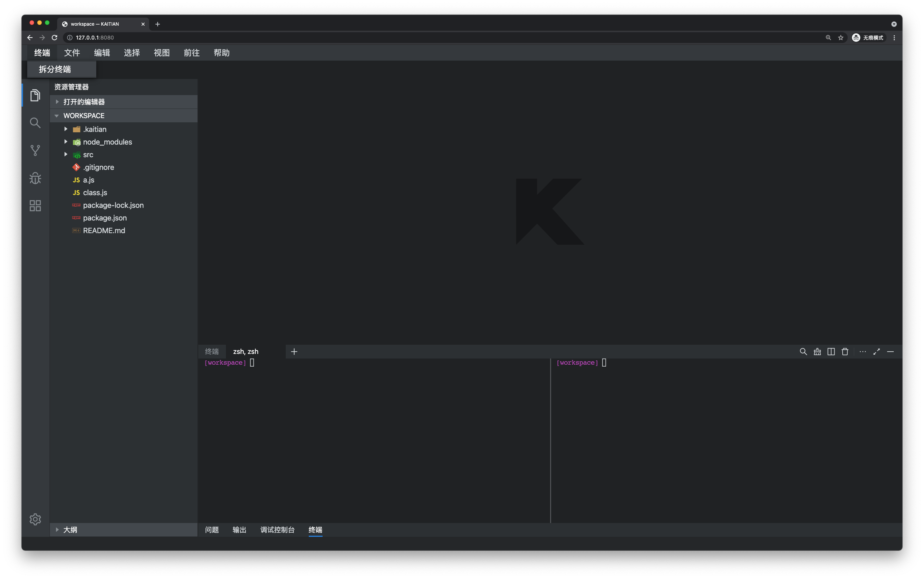Open the 编辑 menu

pos(102,53)
